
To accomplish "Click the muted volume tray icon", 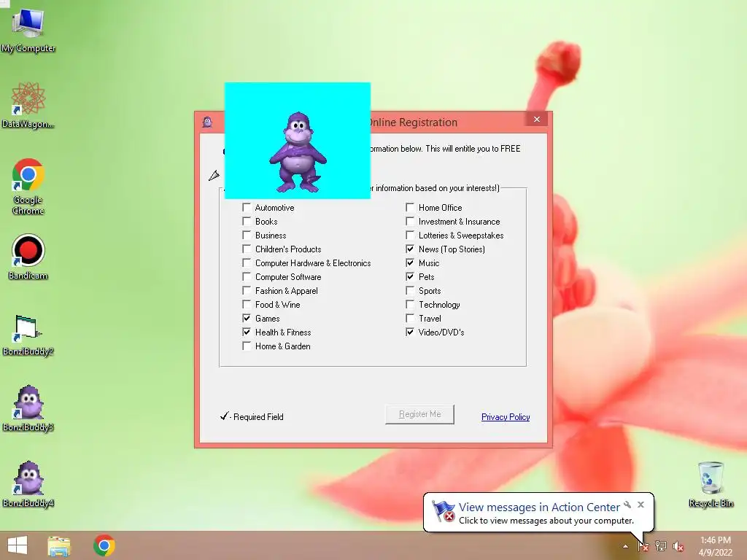I will click(x=678, y=546).
